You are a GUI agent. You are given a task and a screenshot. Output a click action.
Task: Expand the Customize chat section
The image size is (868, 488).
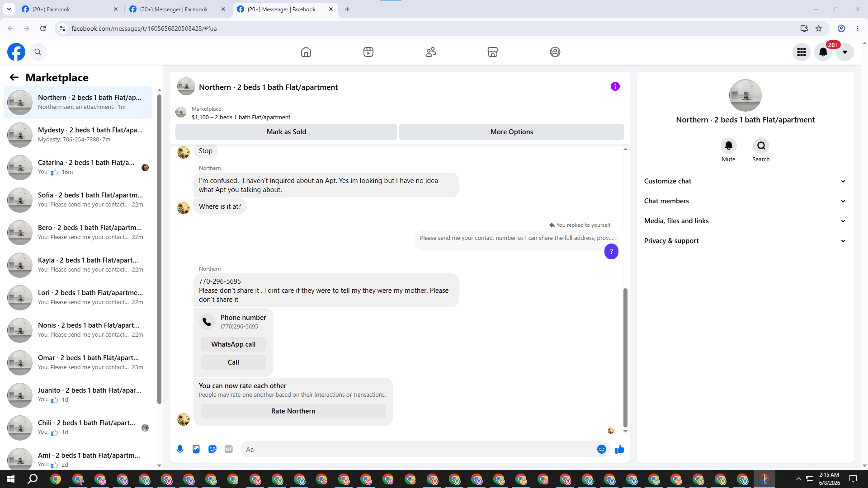point(745,181)
